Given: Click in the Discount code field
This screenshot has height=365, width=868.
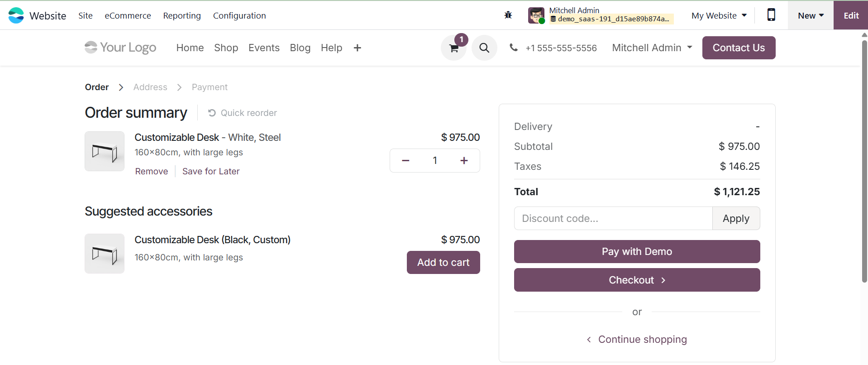Looking at the screenshot, I should coord(613,219).
